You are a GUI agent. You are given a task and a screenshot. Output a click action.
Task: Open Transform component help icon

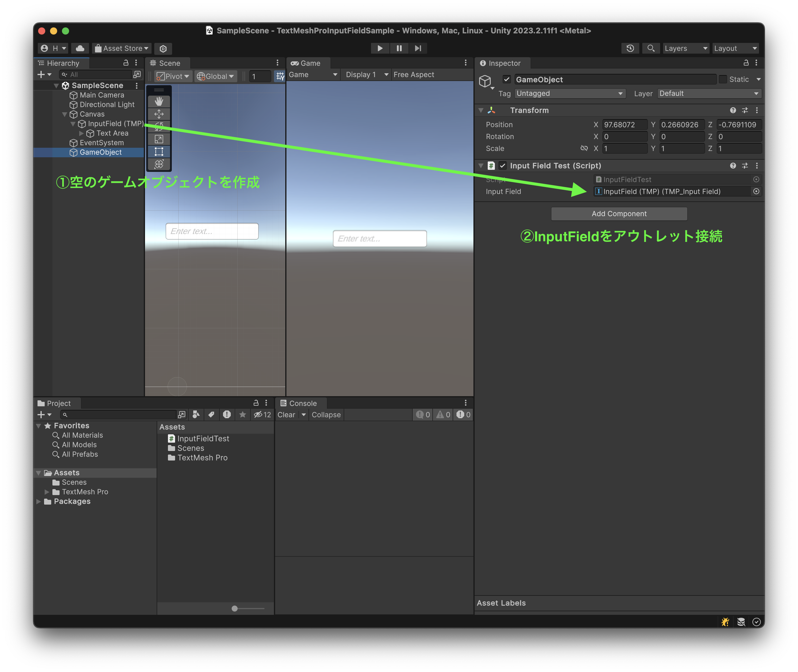[733, 110]
